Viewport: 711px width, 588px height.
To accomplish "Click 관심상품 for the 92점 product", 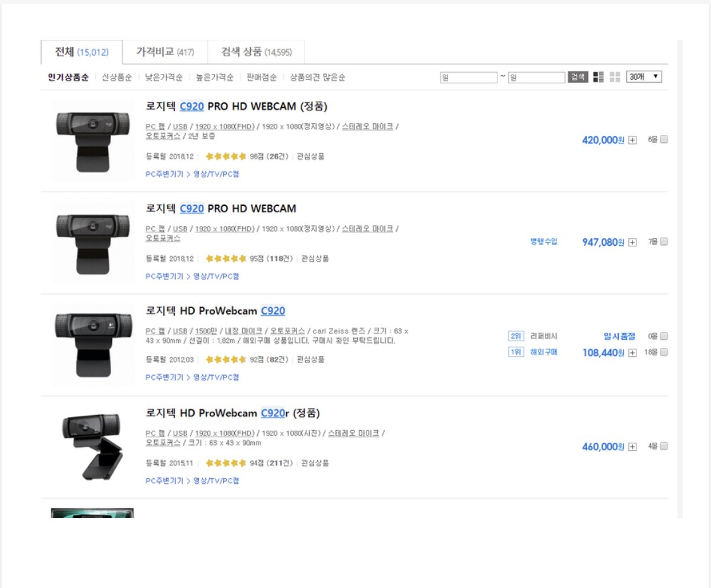I will pyautogui.click(x=310, y=360).
